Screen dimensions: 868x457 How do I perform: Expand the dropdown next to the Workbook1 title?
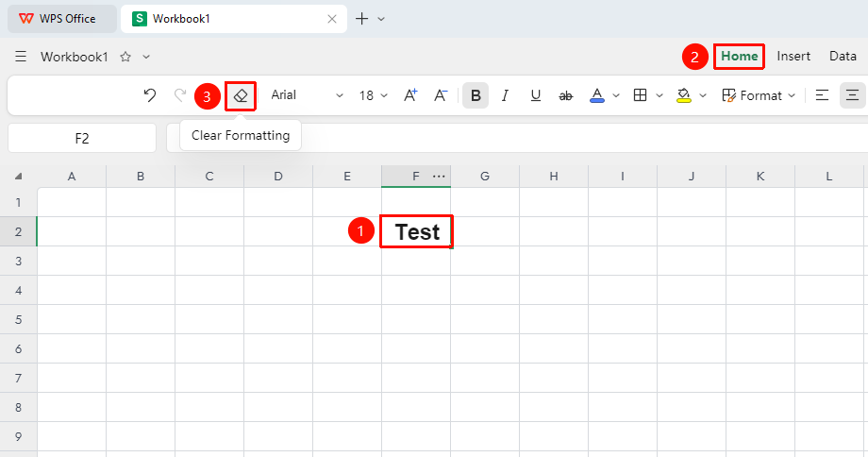pos(146,57)
